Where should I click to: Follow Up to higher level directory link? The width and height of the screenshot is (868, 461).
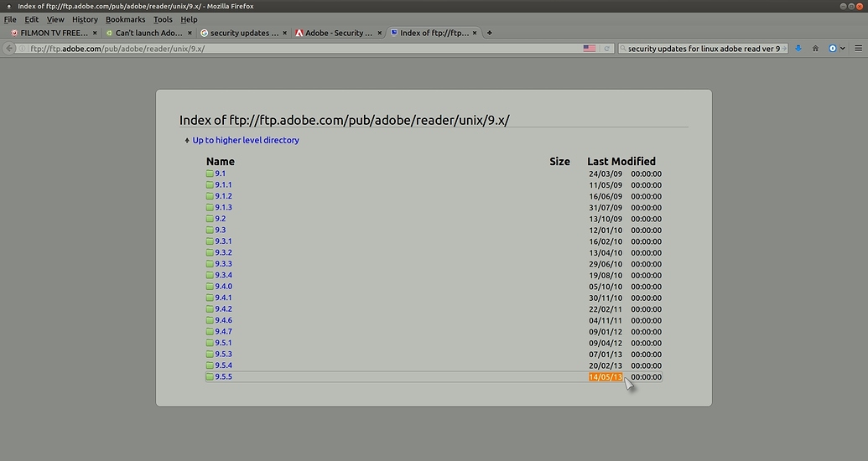(246, 141)
